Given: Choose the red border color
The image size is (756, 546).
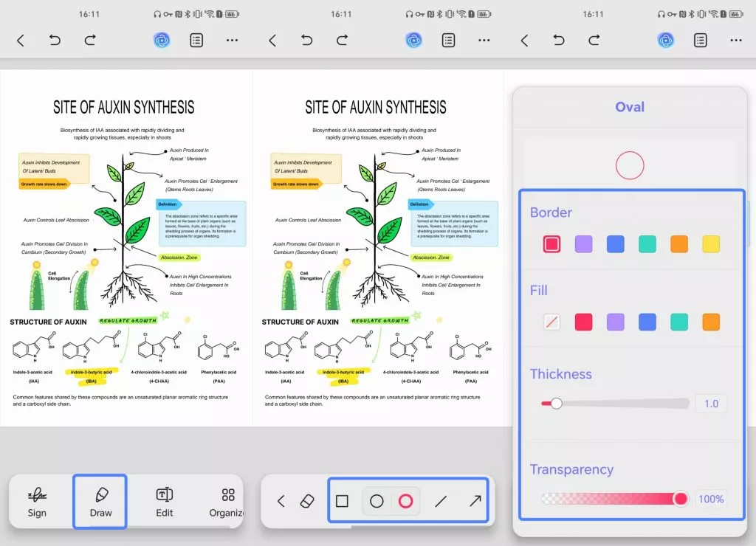Looking at the screenshot, I should click(551, 243).
